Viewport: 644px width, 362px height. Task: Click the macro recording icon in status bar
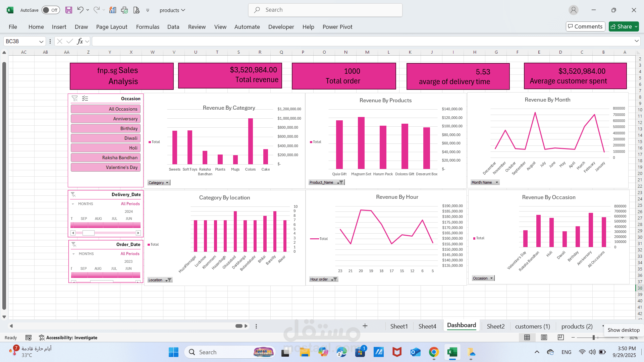click(29, 338)
